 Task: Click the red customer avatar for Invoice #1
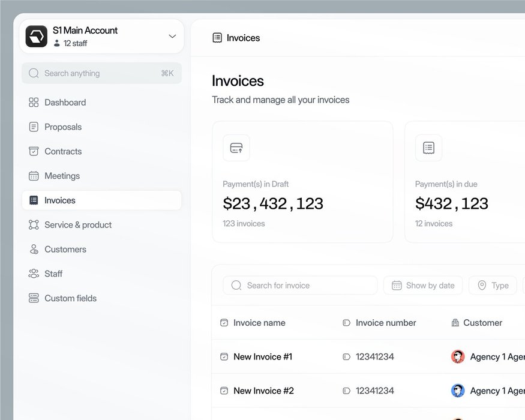pos(458,356)
